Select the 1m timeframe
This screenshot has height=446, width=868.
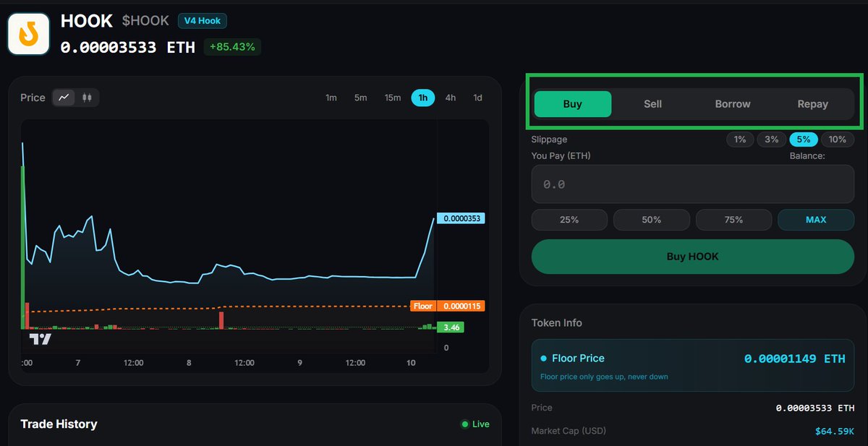click(331, 98)
